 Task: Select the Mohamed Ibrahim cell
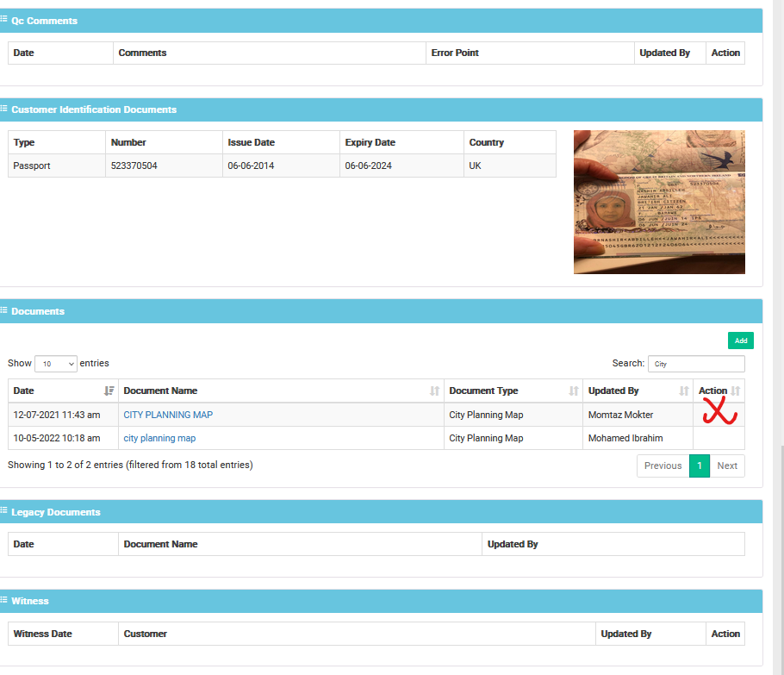pyautogui.click(x=638, y=438)
